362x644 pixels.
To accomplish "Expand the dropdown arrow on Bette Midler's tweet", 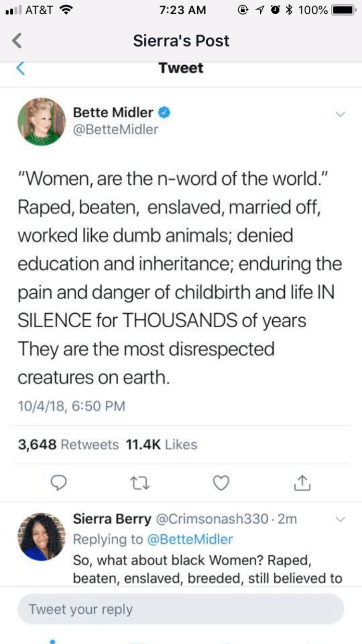I will tap(340, 114).
